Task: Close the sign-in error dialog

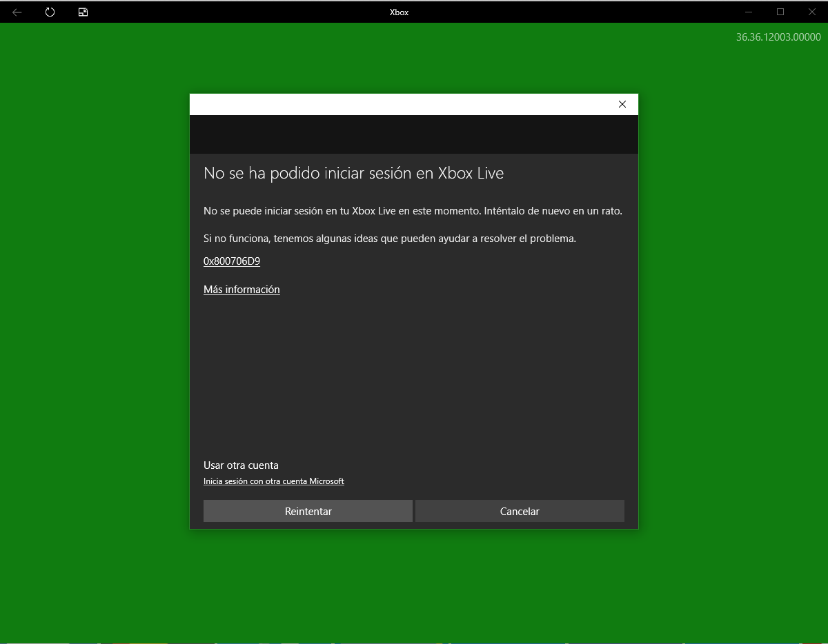Action: point(622,104)
